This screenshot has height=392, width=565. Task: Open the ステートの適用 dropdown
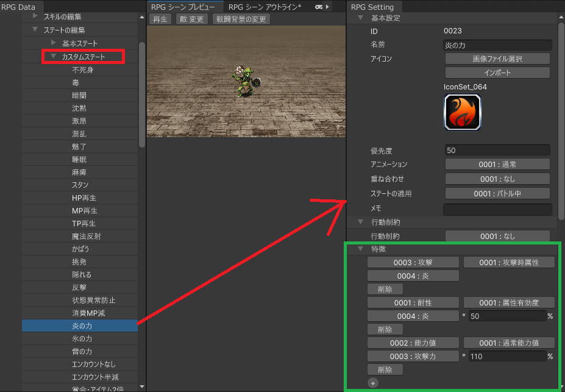497,193
